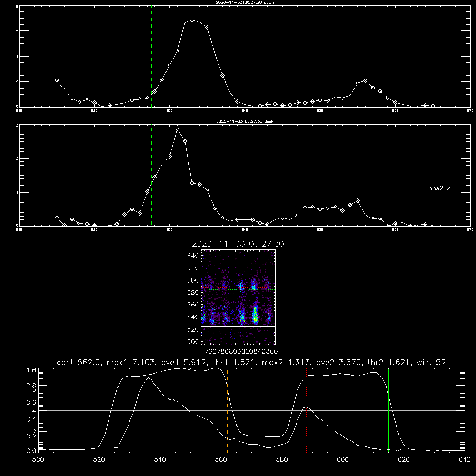This screenshot has height=476, width=476.
Task: Click the bottom plot x-axis label 600
Action: pos(343,459)
